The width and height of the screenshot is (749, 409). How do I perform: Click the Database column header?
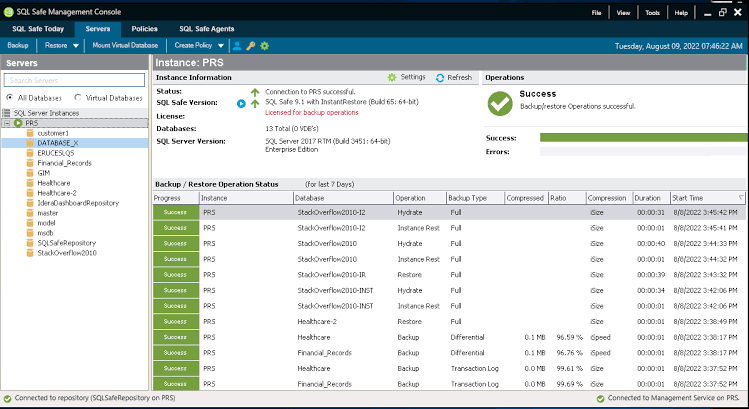tap(343, 198)
